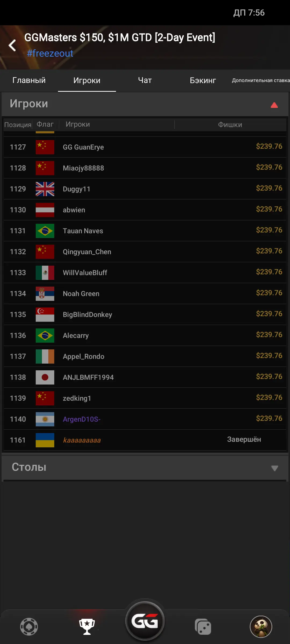The image size is (290, 644).
Task: Open the panda avatar profile
Action: click(261, 627)
